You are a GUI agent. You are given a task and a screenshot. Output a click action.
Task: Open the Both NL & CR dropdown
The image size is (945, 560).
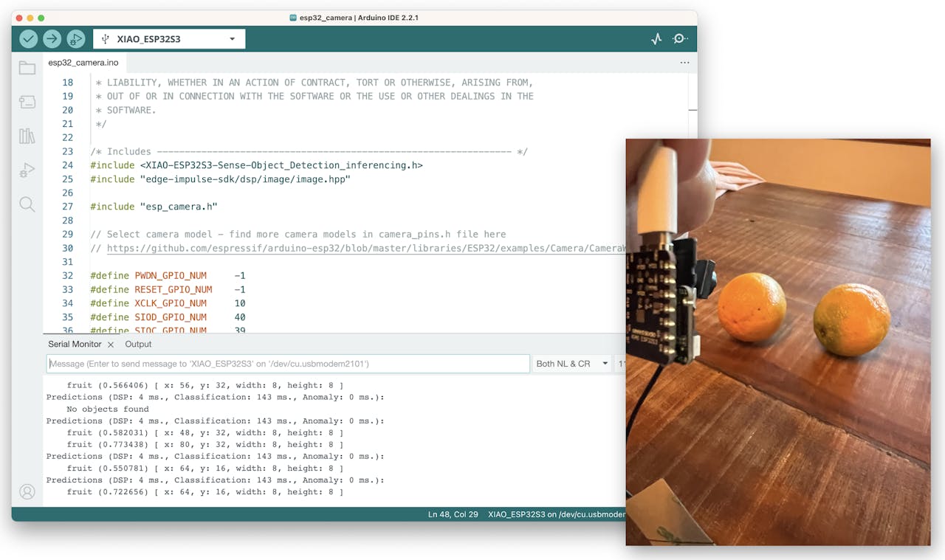click(571, 364)
